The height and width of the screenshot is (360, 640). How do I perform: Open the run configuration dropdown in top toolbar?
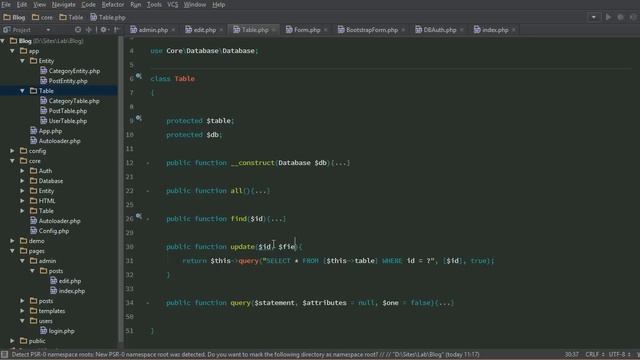point(593,17)
